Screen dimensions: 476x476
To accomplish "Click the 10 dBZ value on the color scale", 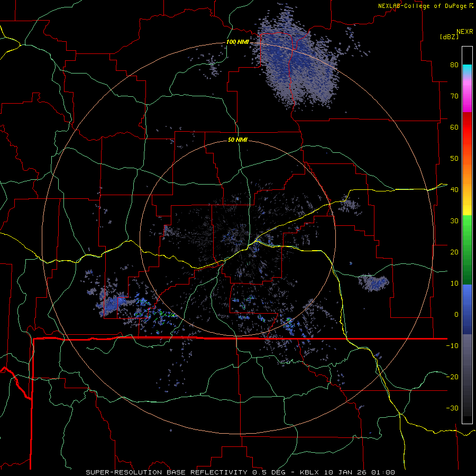I will point(454,283).
